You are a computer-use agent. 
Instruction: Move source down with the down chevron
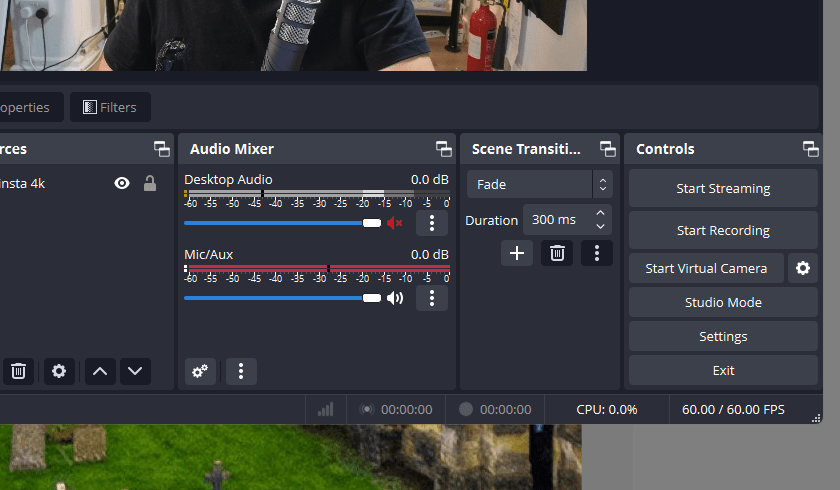coord(135,371)
